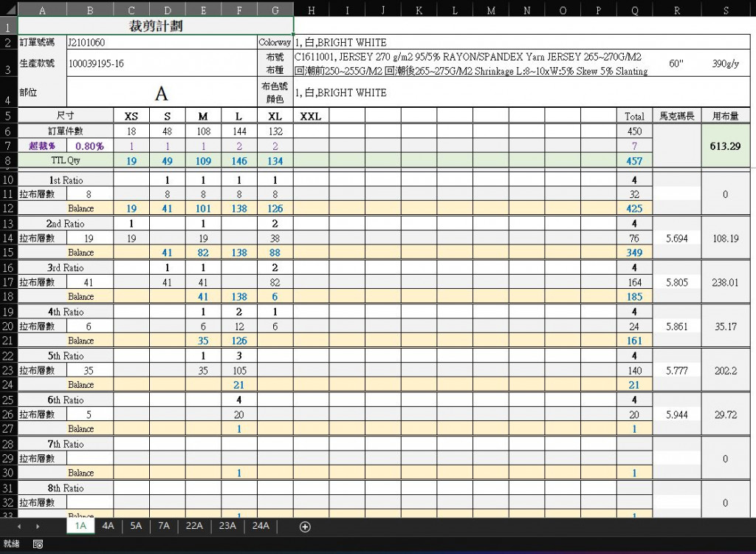Switch to the 22A sheet tab

click(x=194, y=525)
